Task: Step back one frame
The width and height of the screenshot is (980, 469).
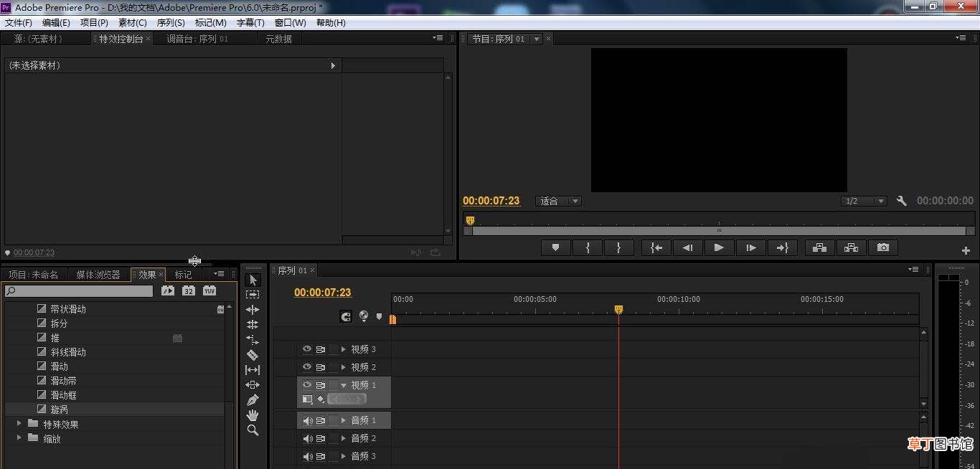Action: pyautogui.click(x=687, y=247)
